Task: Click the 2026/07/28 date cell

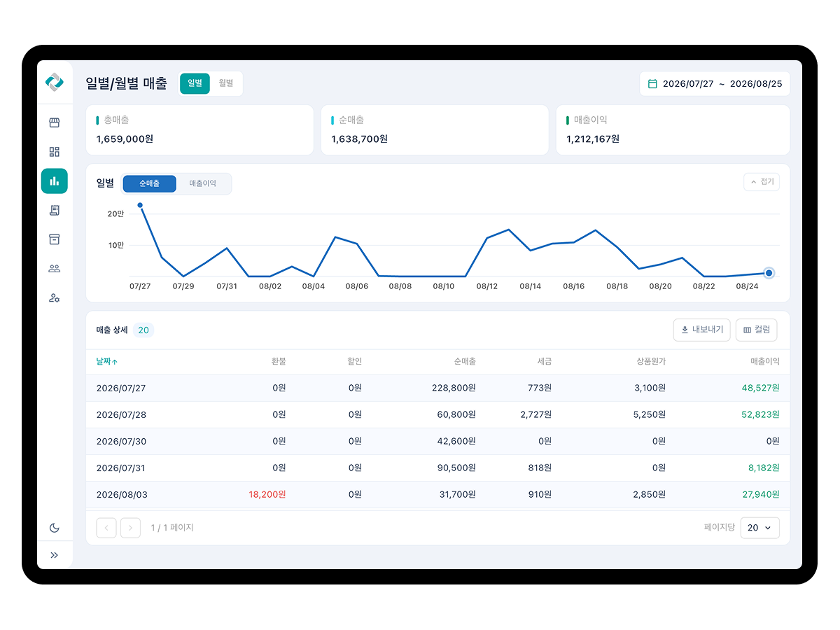Action: (x=121, y=414)
